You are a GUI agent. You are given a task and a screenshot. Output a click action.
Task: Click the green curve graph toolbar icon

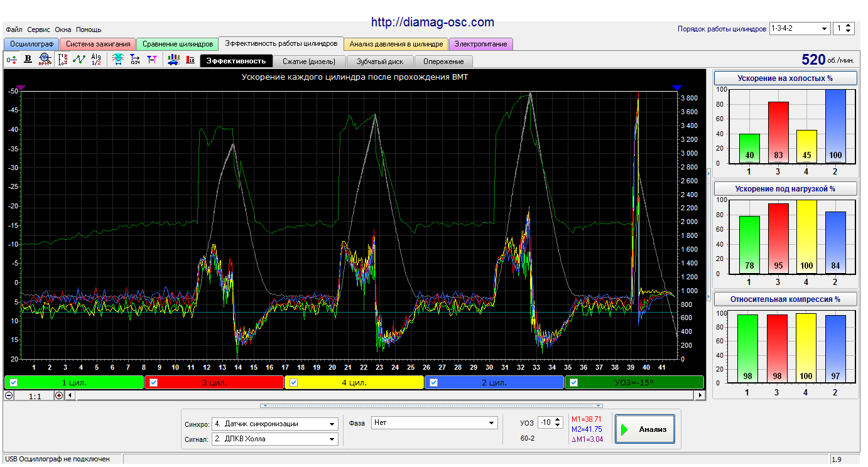pos(79,60)
